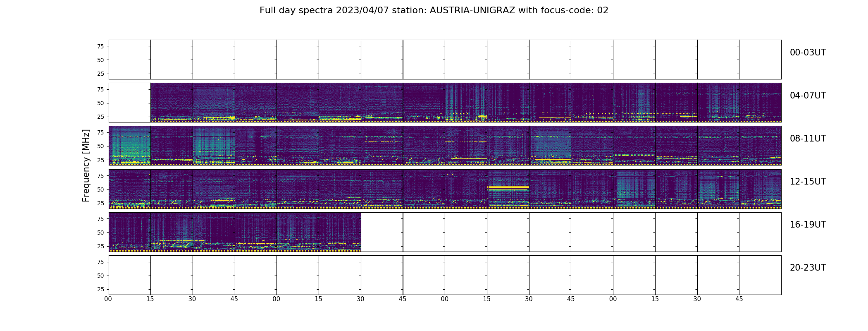Click the "16-19UT" row label
This screenshot has height=331, width=868.
pos(808,225)
